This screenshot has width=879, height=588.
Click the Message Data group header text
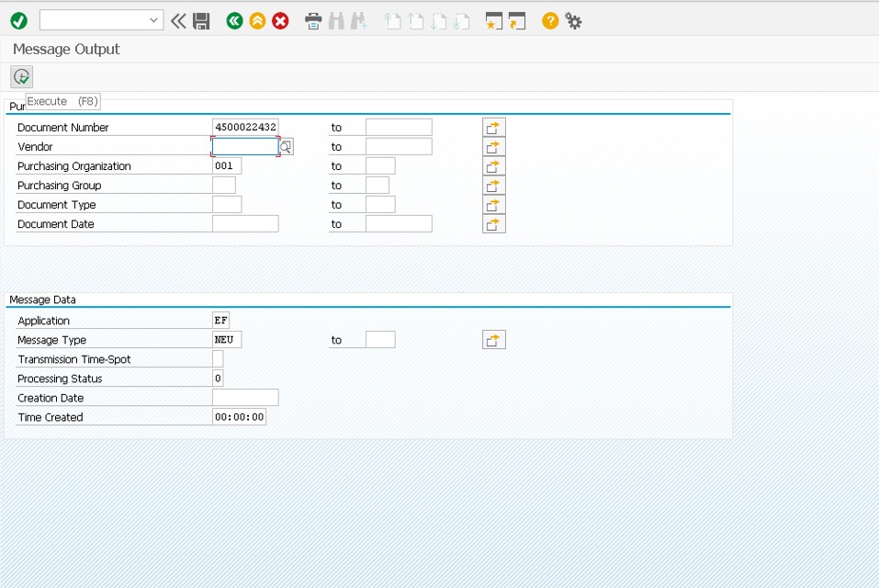tap(42, 300)
